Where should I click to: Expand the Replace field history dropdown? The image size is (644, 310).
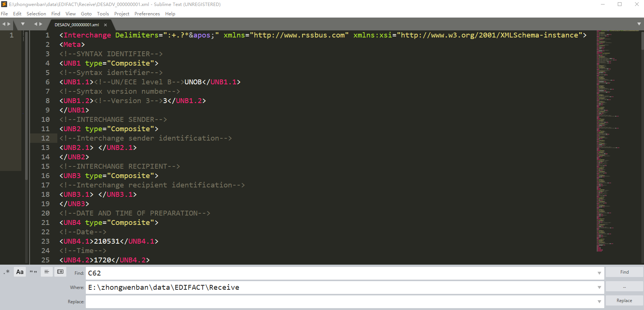(x=599, y=302)
